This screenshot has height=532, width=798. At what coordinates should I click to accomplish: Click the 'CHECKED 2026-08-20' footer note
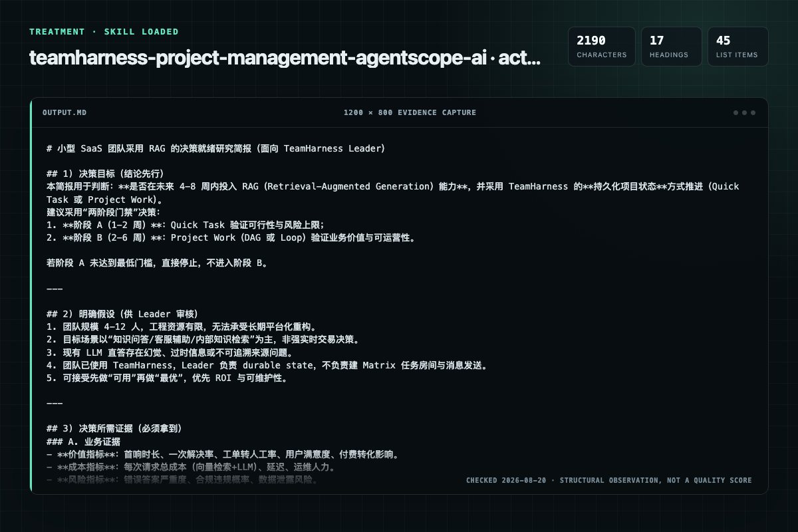click(608, 480)
